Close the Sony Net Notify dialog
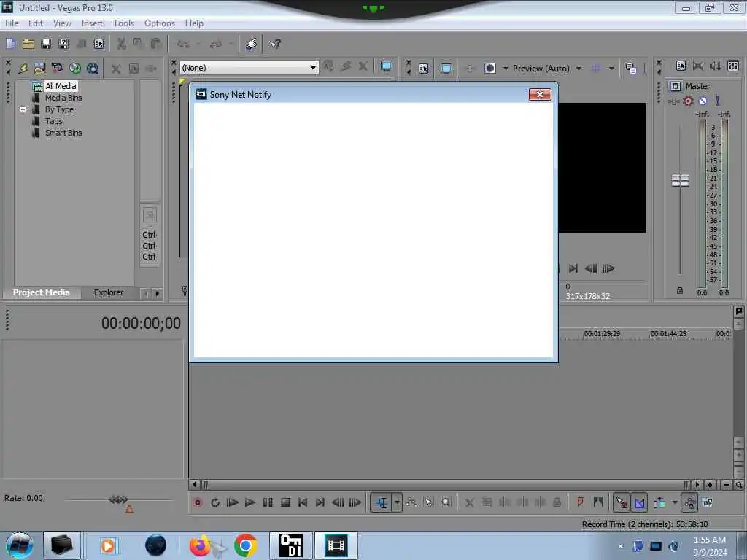Viewport: 747px width, 560px height. [540, 94]
